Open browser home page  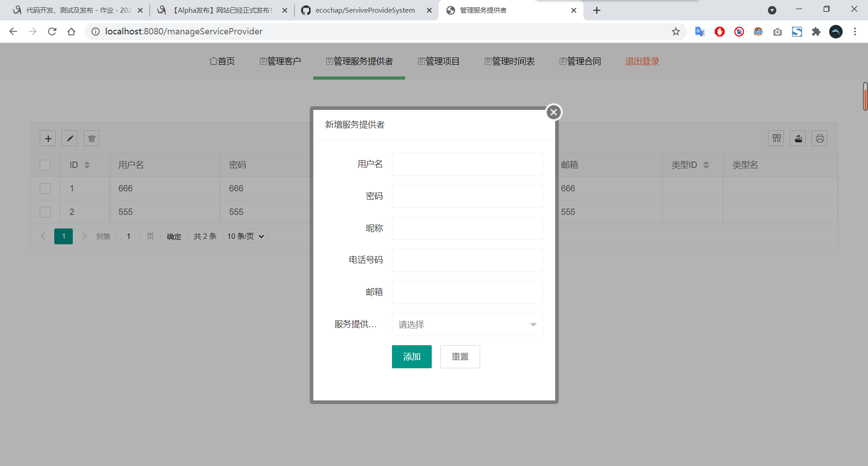[71, 31]
